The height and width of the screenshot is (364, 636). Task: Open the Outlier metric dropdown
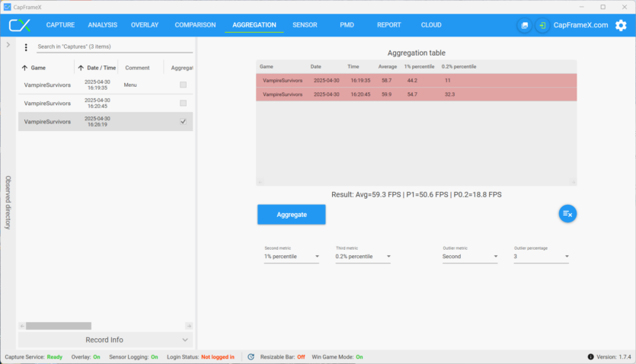[470, 257]
